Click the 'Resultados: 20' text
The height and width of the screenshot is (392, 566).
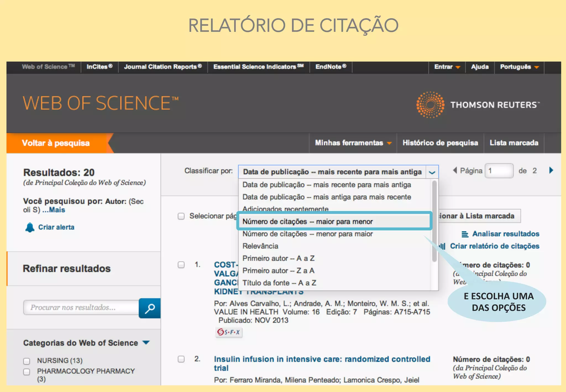59,173
